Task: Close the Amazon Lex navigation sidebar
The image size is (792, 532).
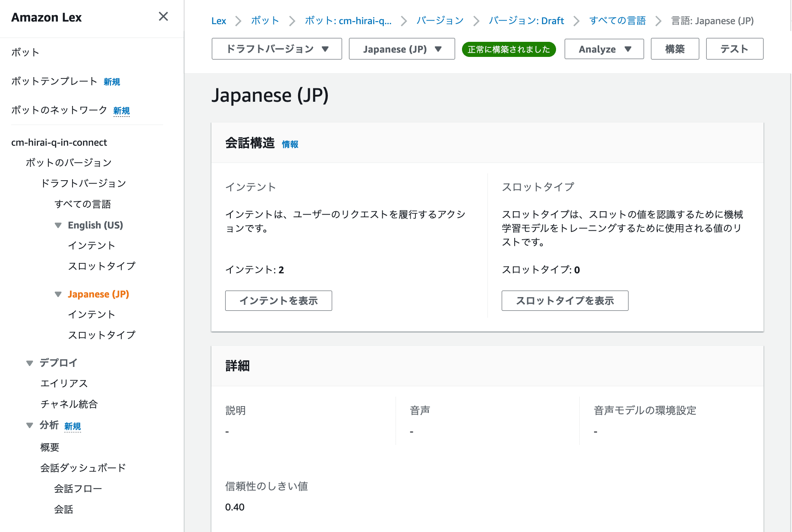Action: (x=163, y=16)
